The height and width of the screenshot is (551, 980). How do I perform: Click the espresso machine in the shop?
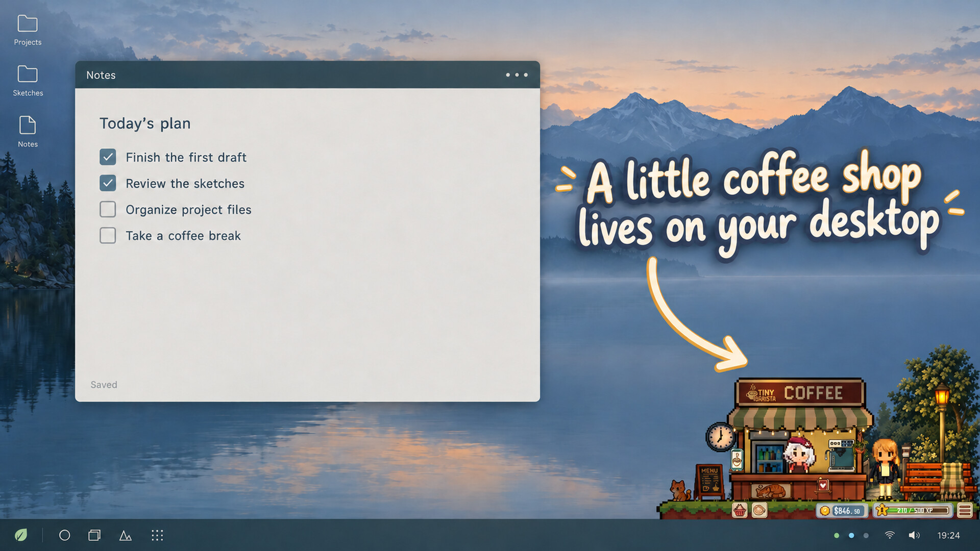coord(840,456)
